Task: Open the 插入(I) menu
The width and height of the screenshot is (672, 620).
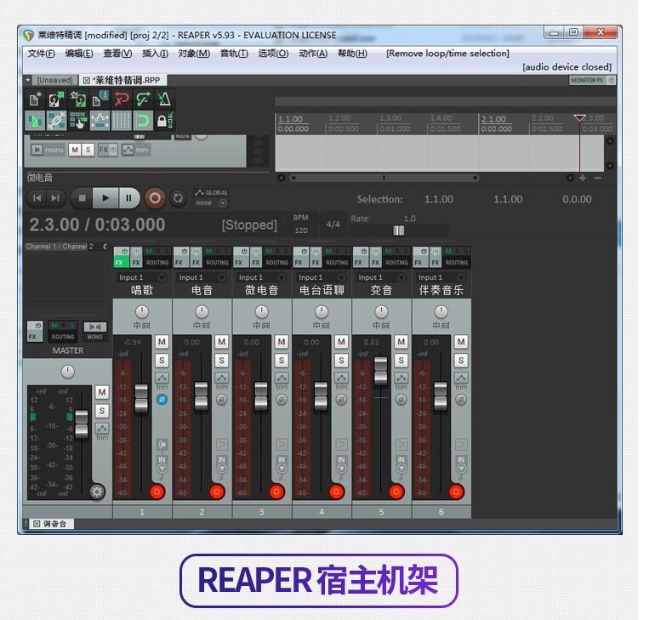Action: (x=155, y=54)
